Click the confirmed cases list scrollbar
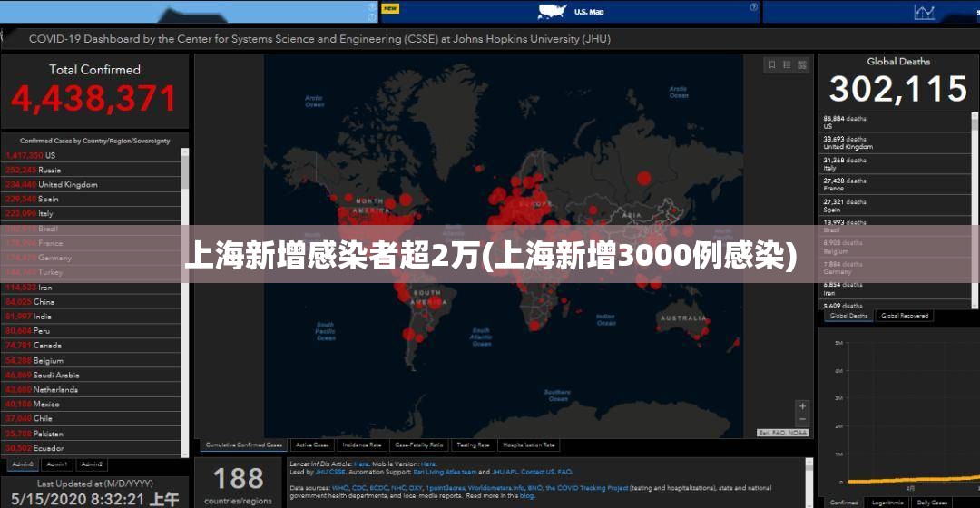The image size is (980, 508). pos(185,303)
